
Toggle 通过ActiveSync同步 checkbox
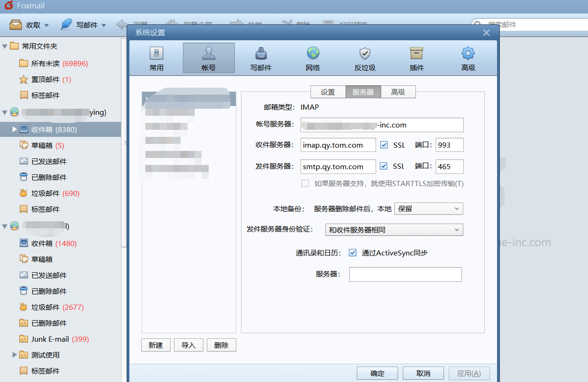click(352, 253)
